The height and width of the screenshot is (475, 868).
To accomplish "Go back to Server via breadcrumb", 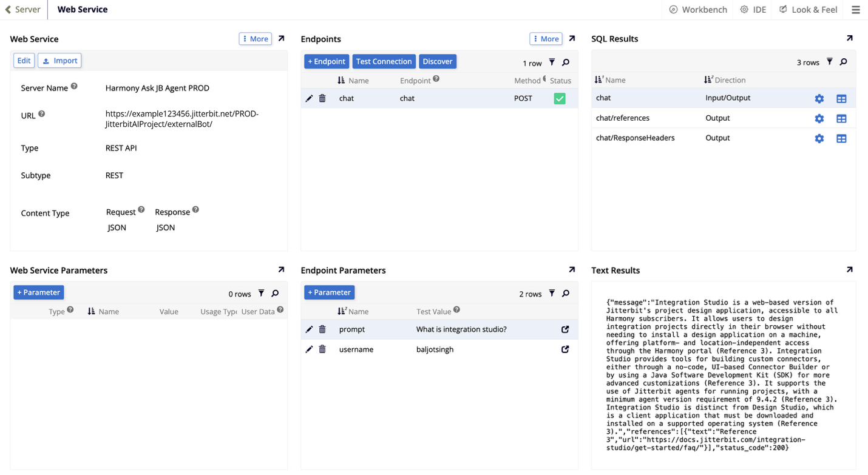I will pos(23,10).
